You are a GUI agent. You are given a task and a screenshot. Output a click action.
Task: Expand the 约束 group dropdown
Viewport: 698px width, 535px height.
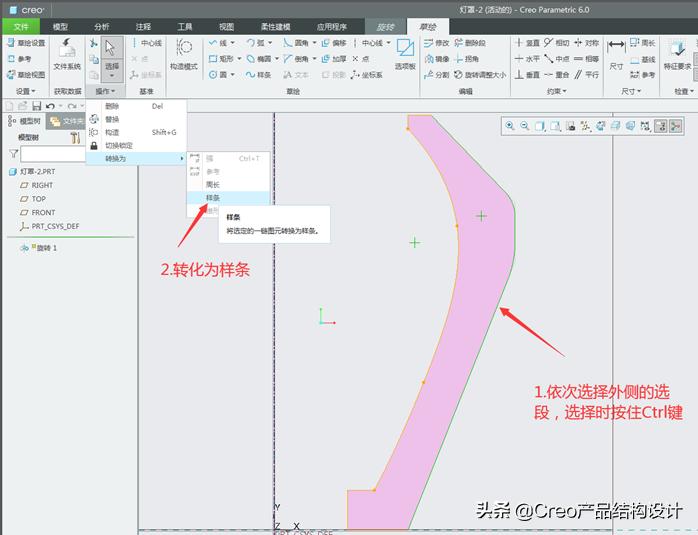point(556,91)
